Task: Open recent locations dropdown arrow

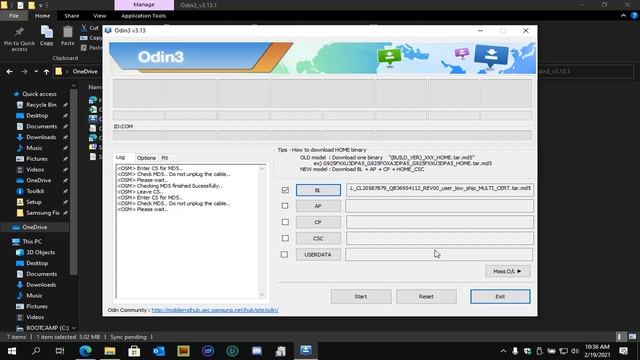Action: (x=36, y=71)
